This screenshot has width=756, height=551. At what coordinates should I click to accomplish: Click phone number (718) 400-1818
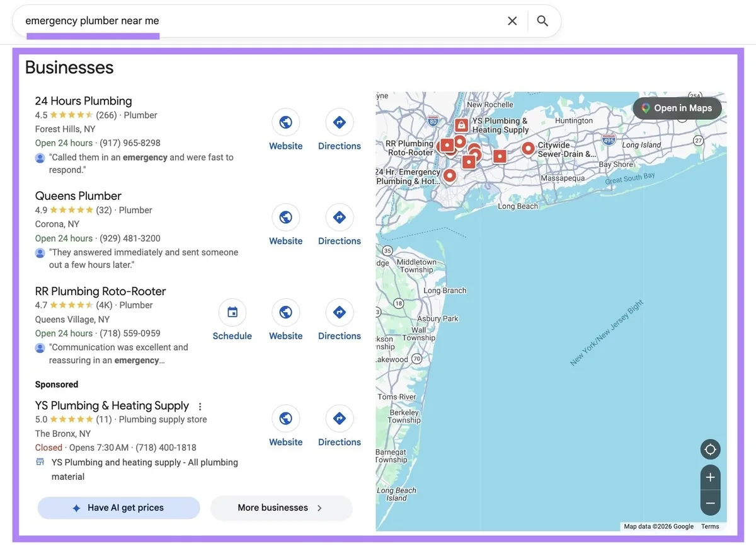tap(166, 448)
